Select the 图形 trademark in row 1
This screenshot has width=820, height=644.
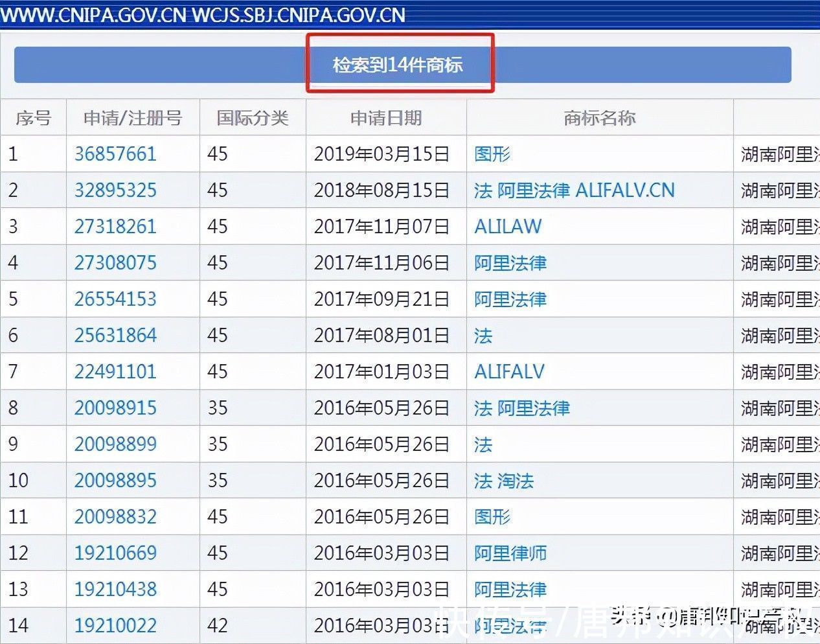(x=492, y=154)
